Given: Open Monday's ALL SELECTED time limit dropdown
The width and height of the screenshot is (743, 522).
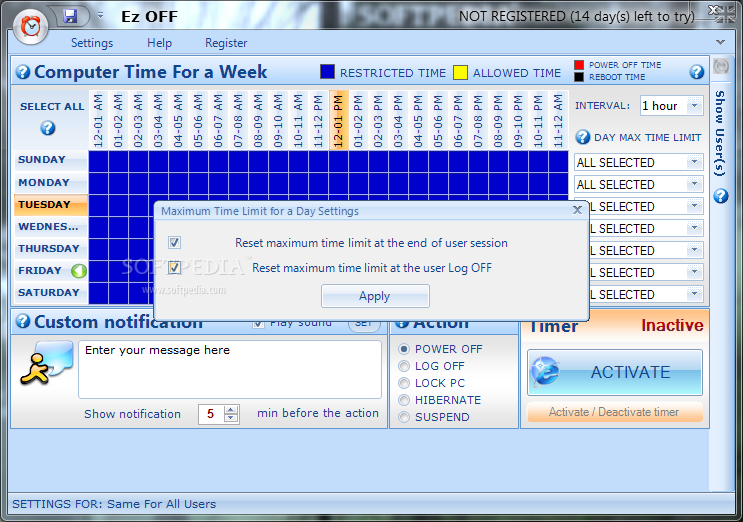Looking at the screenshot, I should tap(639, 184).
